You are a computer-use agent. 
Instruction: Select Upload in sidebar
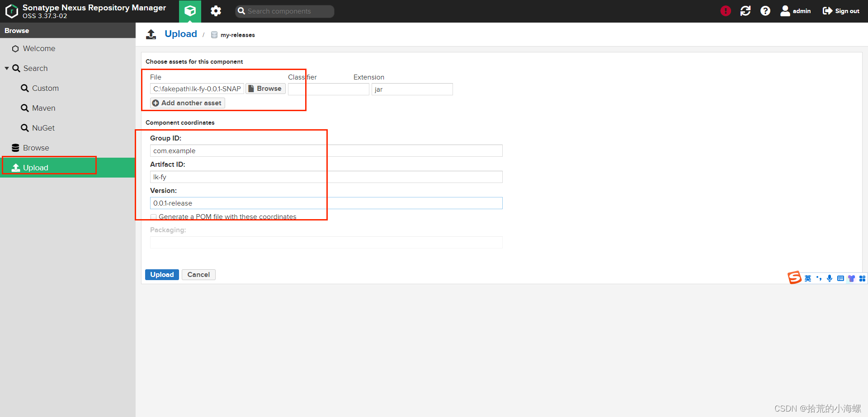[x=68, y=168]
